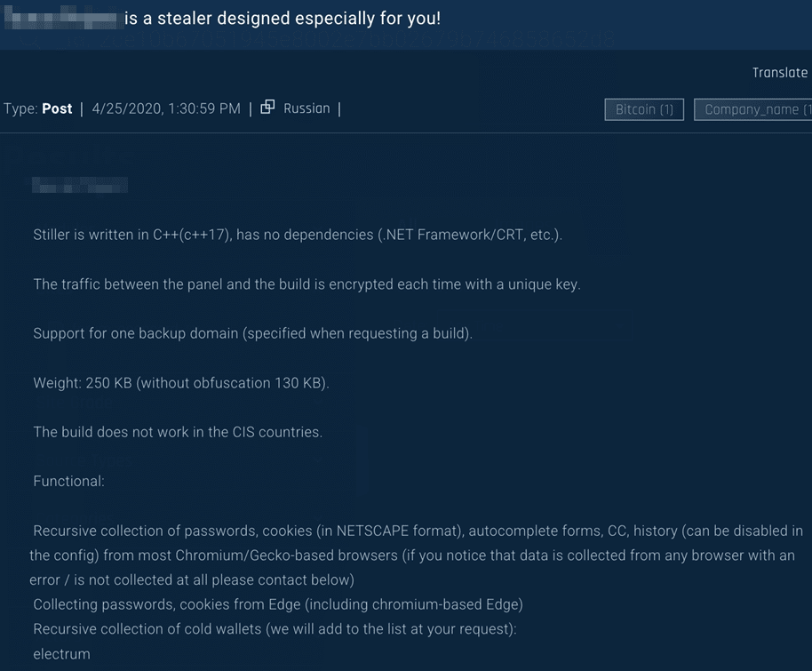This screenshot has height=671, width=812.
Task: Click the line about collecting passwords from Edge
Action: [x=278, y=604]
